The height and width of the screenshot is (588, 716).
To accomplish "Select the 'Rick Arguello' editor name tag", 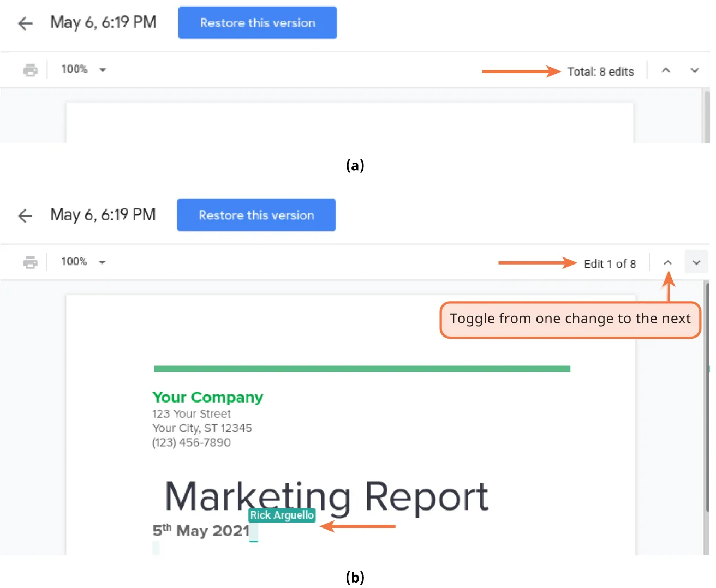I will click(282, 515).
